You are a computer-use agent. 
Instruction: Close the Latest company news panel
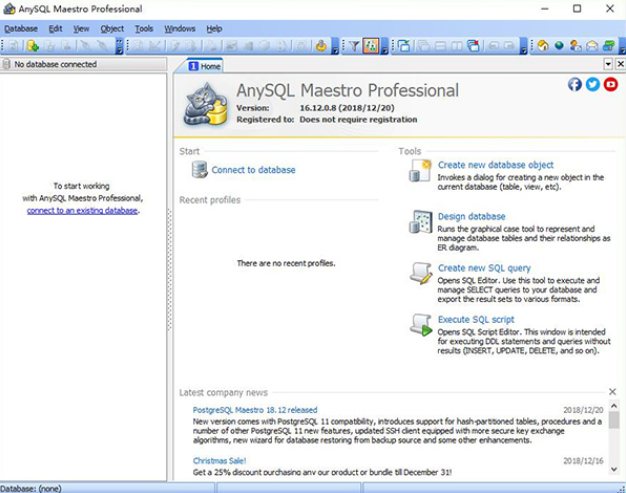click(x=613, y=392)
